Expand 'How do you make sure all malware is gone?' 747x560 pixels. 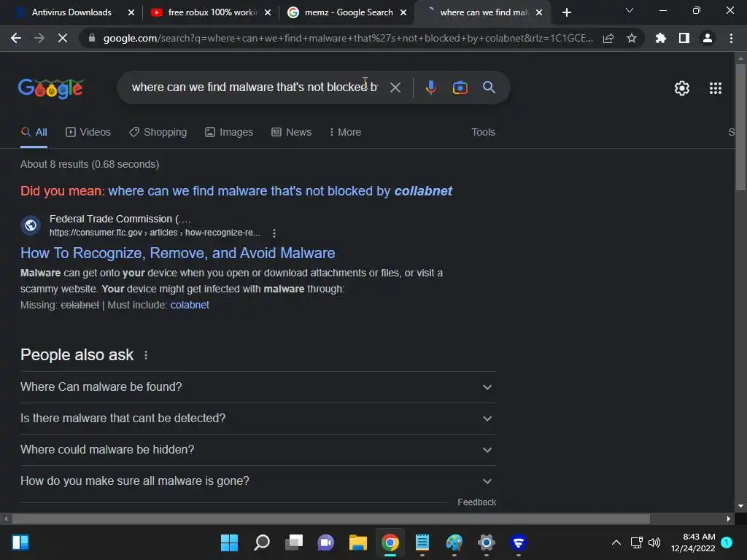258,481
